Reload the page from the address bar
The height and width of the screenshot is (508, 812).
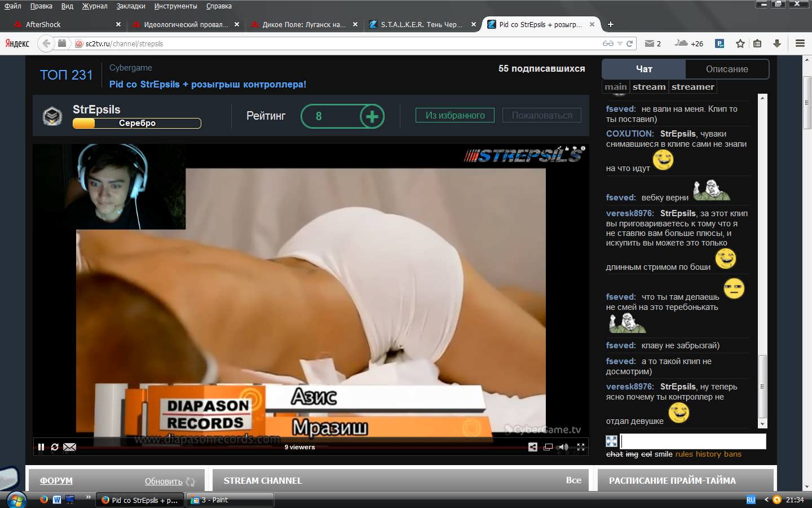[629, 43]
